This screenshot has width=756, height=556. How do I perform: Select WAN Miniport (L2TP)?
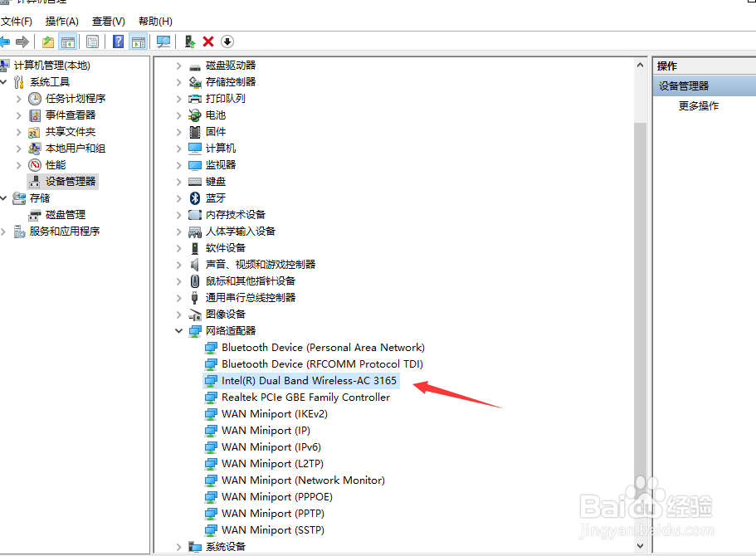(x=272, y=463)
